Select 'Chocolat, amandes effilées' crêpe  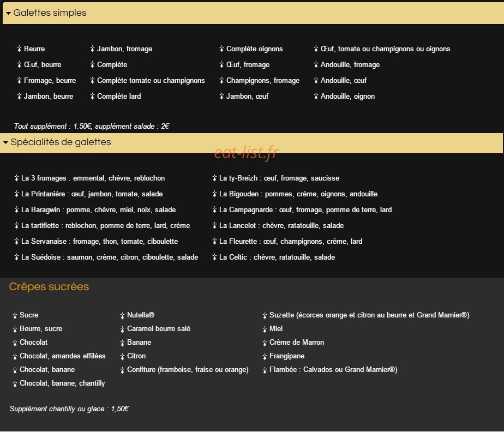[x=62, y=356]
